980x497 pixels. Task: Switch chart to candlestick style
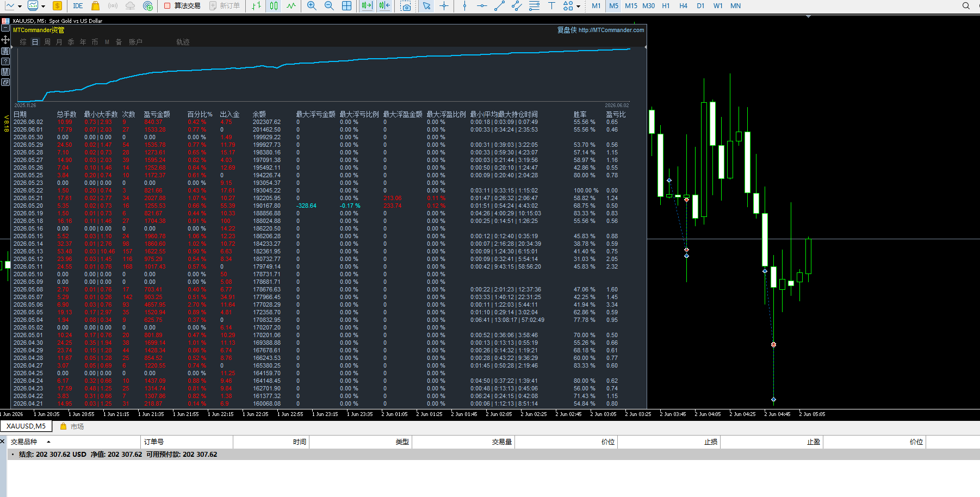tap(274, 6)
